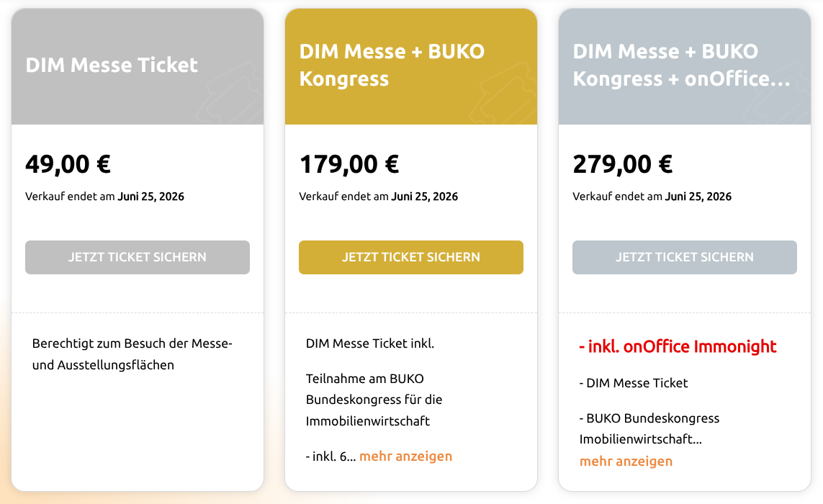823x504 pixels.
Task: Click the 49,00 € price
Action: (68, 164)
